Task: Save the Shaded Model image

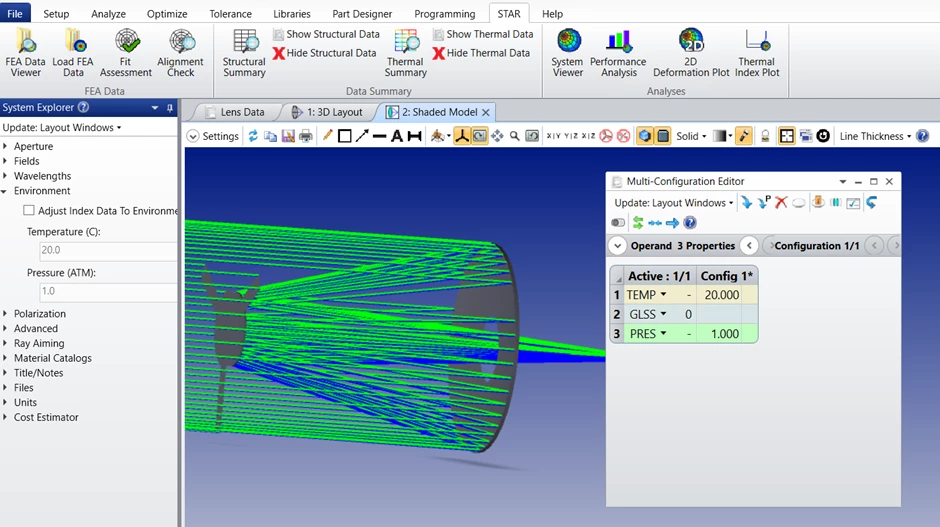Action: coord(288,136)
